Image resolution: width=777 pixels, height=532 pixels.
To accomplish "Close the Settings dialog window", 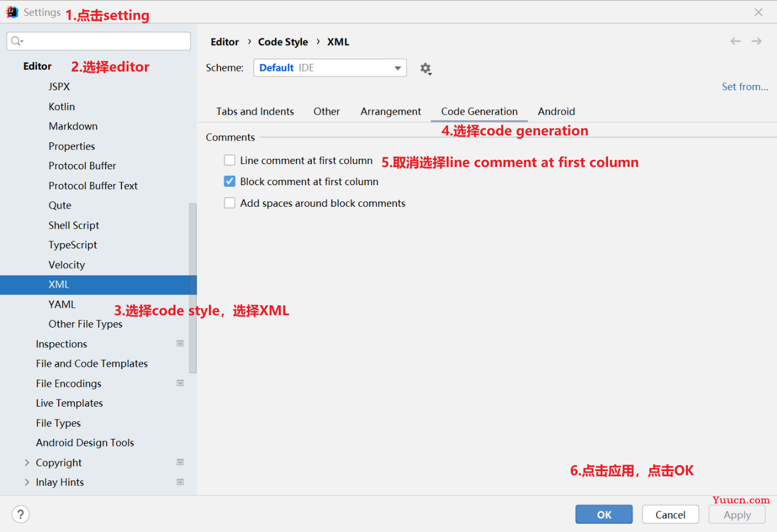I will [758, 12].
